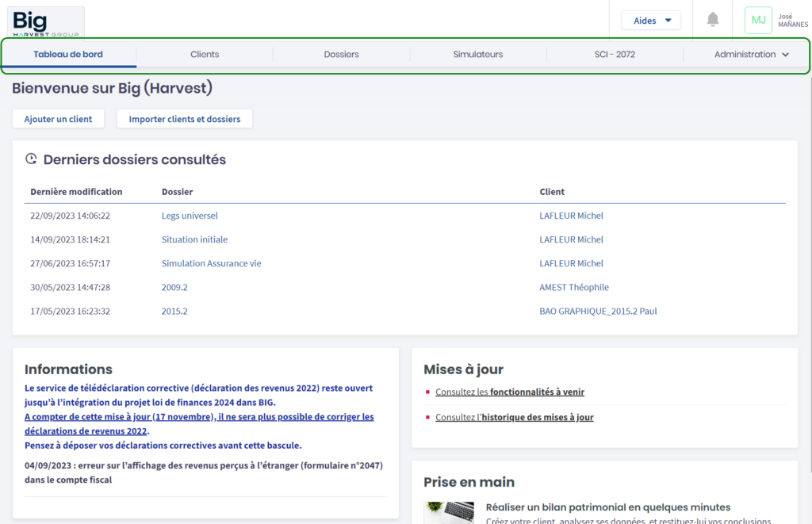Select the Tableau de bord tab
Viewport: 812px width, 524px height.
(68, 55)
